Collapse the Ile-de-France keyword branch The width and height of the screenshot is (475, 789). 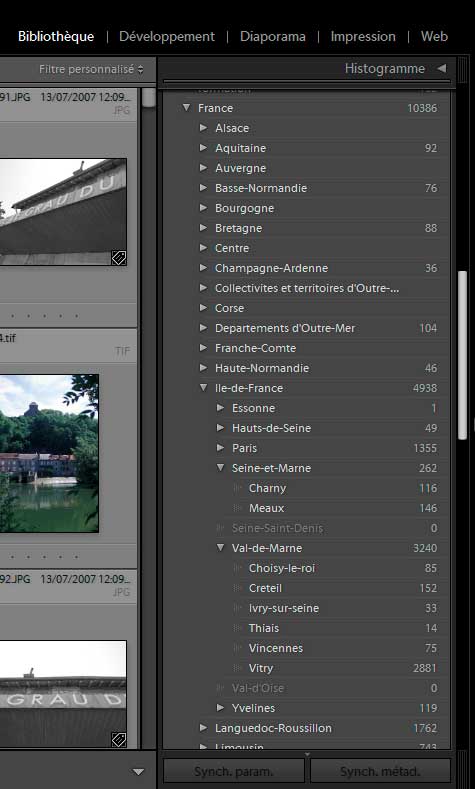(x=203, y=388)
